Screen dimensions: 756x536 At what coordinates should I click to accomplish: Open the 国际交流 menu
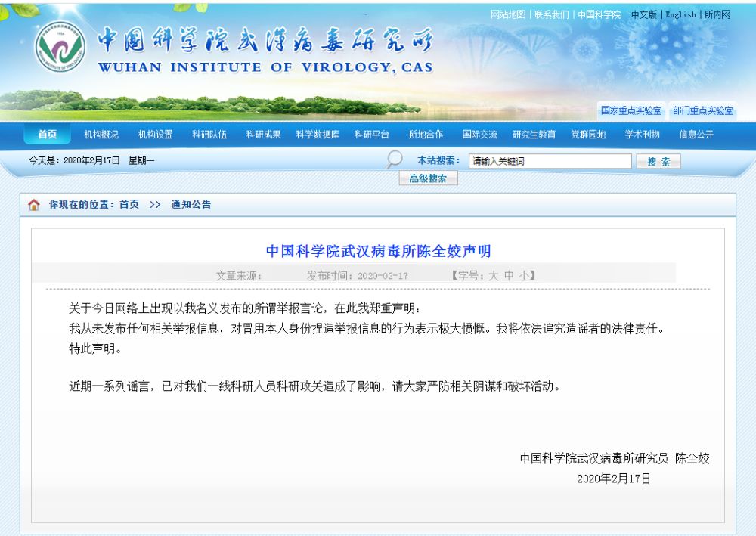point(480,135)
